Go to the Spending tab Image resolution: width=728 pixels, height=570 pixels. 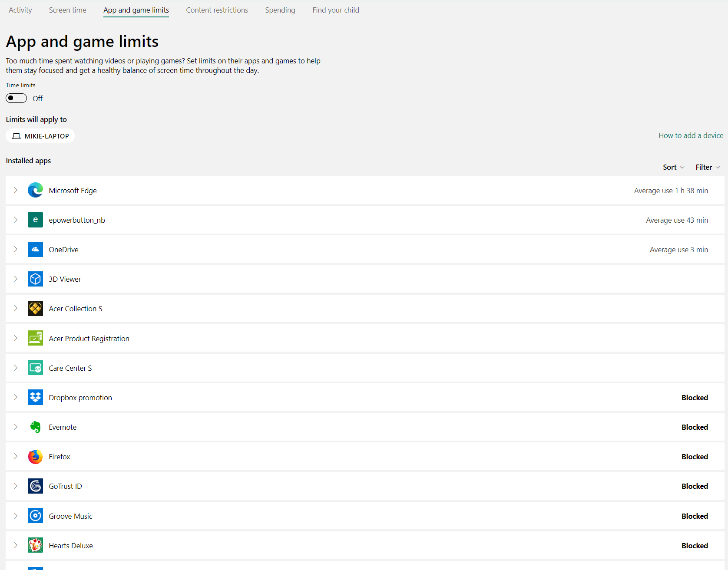tap(280, 10)
